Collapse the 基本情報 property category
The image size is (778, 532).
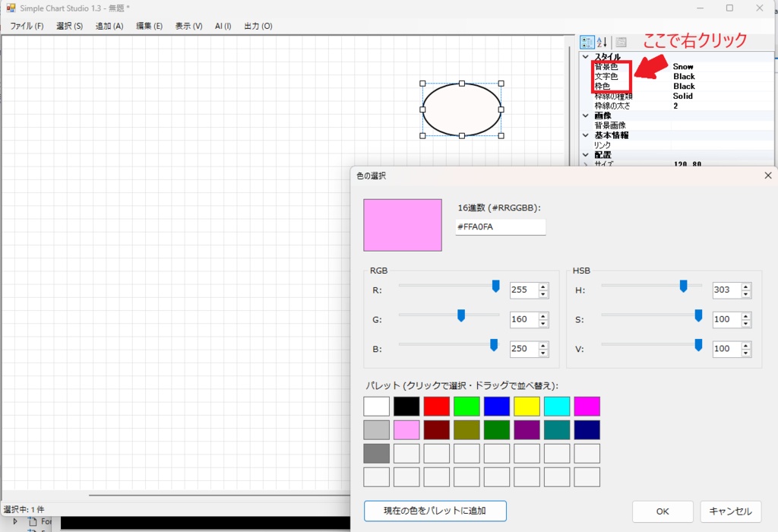click(586, 135)
